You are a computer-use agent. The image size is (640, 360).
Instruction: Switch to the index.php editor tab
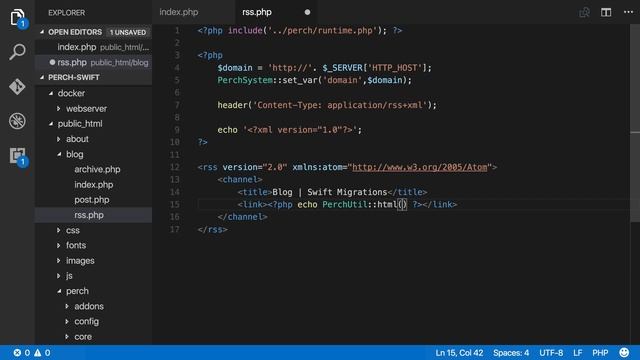pyautogui.click(x=179, y=12)
